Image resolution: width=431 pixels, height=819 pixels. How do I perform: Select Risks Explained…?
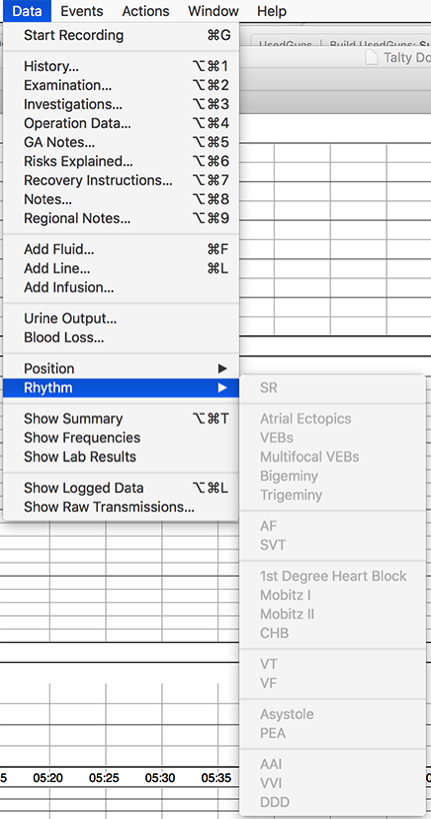[x=121, y=161]
